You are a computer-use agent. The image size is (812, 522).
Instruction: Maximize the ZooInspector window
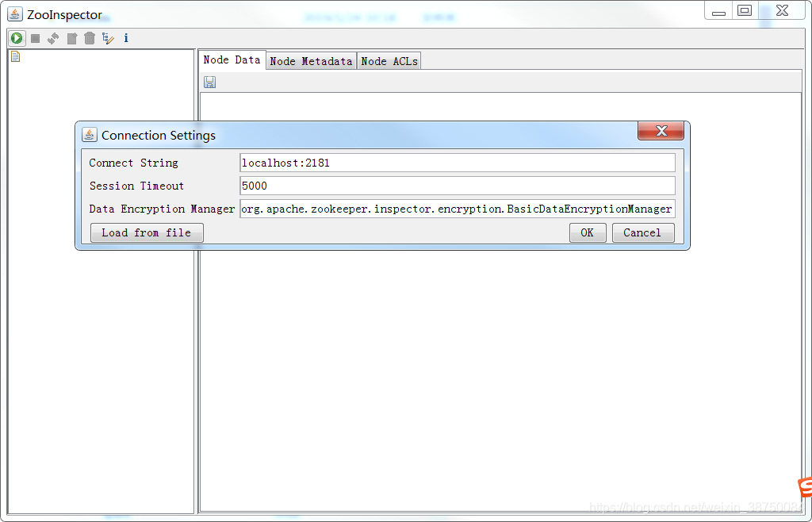click(x=745, y=11)
